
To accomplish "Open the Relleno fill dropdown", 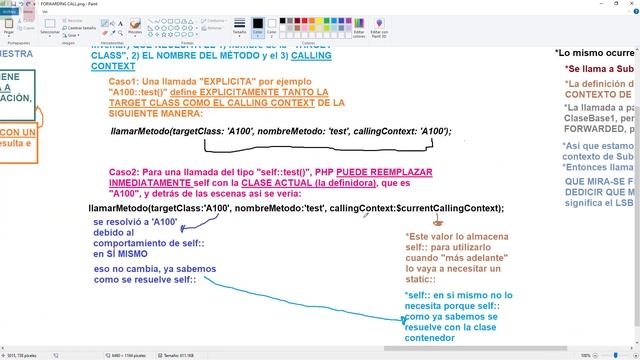I will pyautogui.click(x=213, y=28).
